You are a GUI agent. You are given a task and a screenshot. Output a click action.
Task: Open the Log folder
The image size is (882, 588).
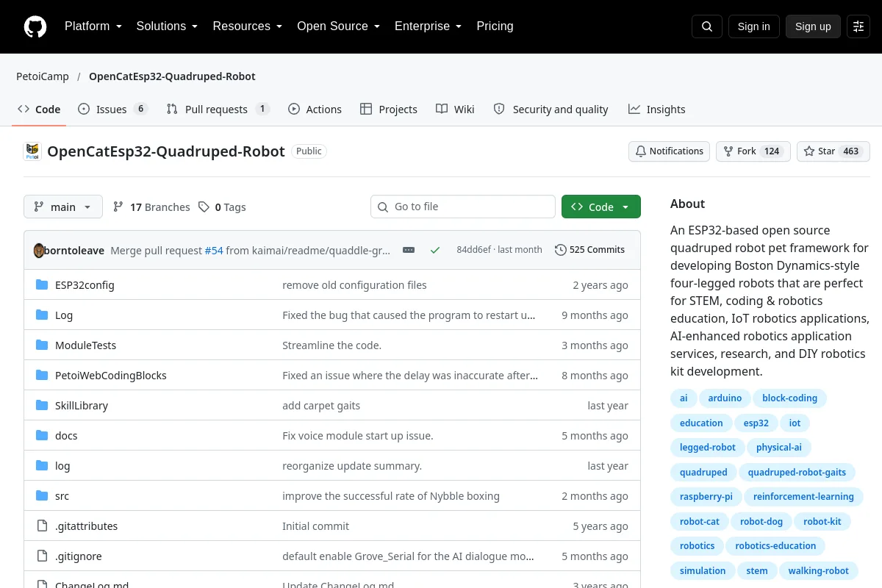[x=64, y=315]
